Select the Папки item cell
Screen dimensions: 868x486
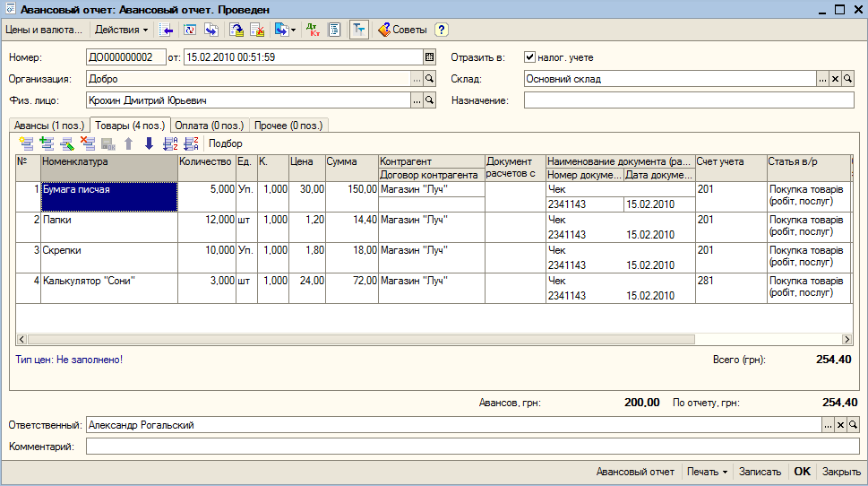109,227
